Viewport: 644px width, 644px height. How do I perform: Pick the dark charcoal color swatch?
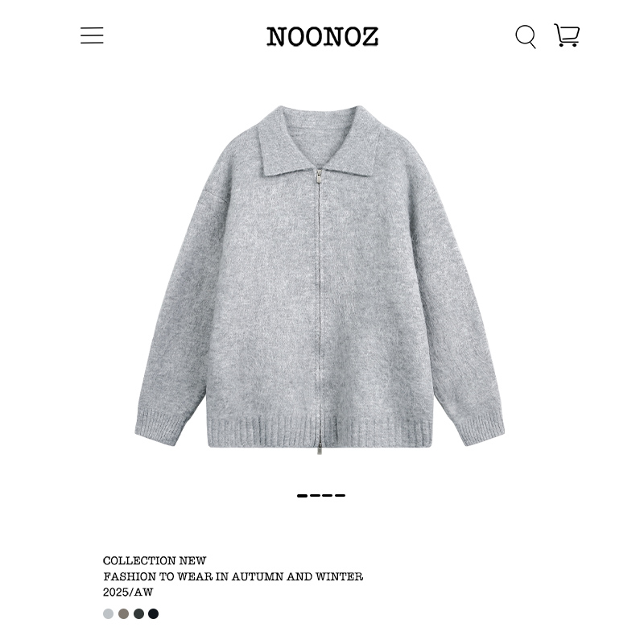[138, 613]
